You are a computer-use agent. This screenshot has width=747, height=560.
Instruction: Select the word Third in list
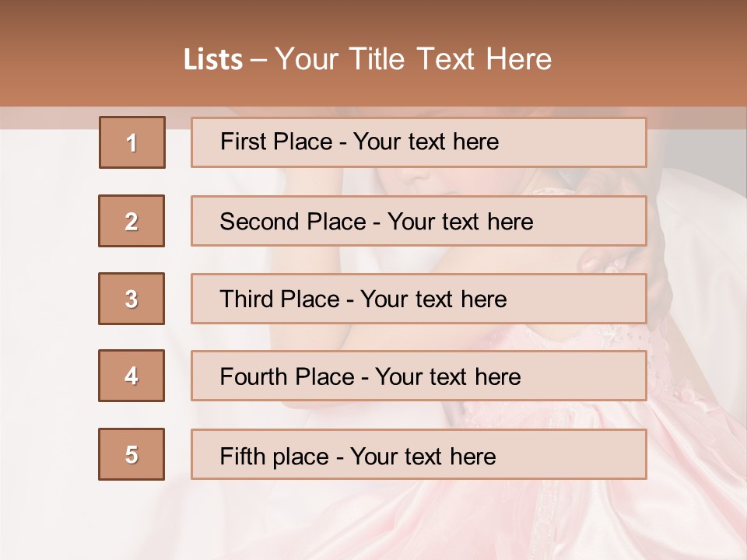(246, 299)
